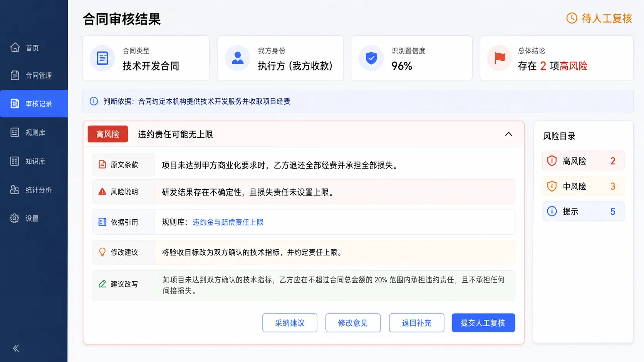Open 设置 in the sidebar
This screenshot has width=644, height=362.
(34, 218)
